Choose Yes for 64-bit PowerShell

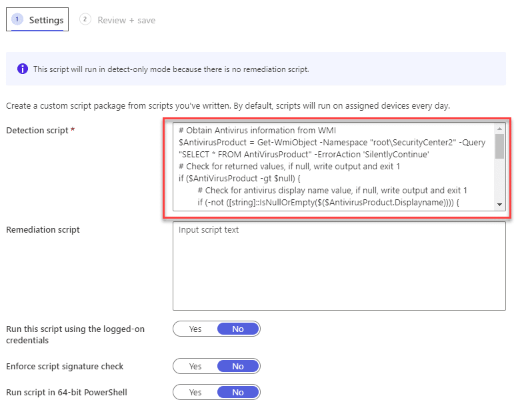[x=195, y=393]
